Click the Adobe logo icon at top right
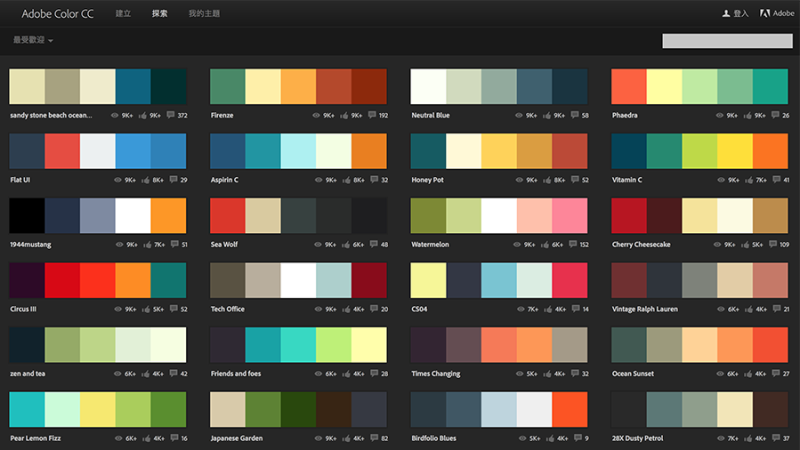 coord(765,14)
